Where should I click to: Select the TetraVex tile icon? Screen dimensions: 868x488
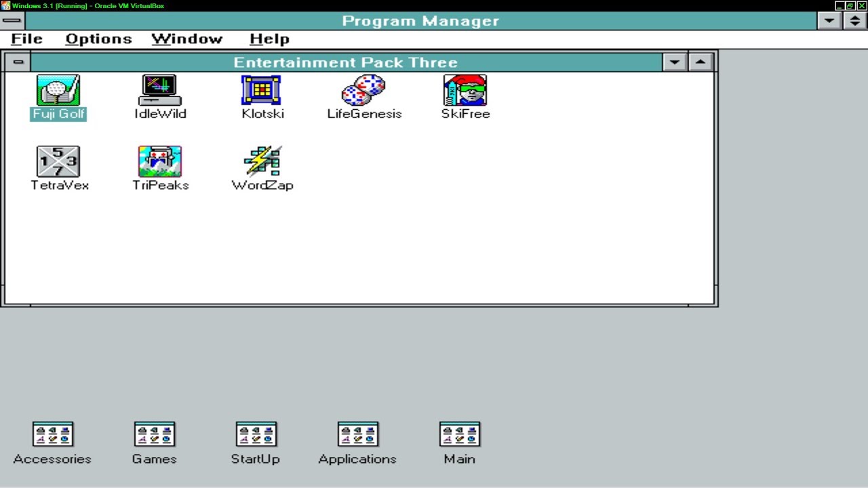[58, 162]
